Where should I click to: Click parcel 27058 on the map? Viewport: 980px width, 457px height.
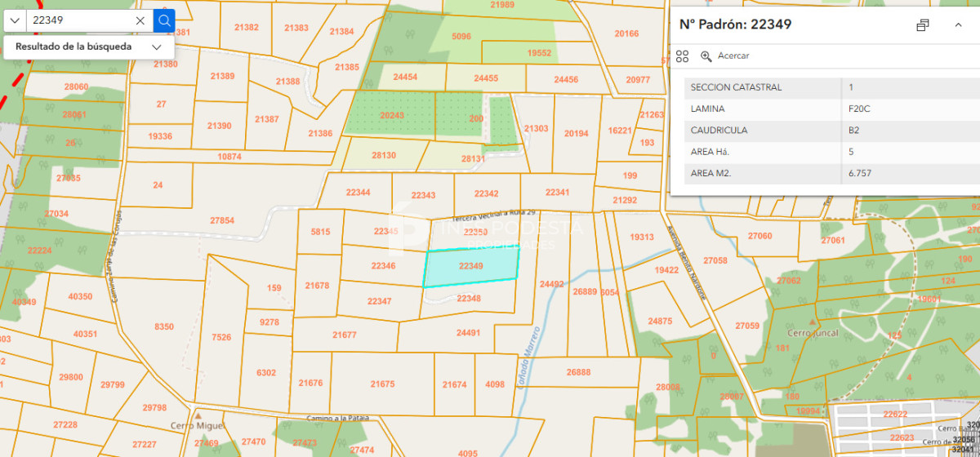coord(715,260)
